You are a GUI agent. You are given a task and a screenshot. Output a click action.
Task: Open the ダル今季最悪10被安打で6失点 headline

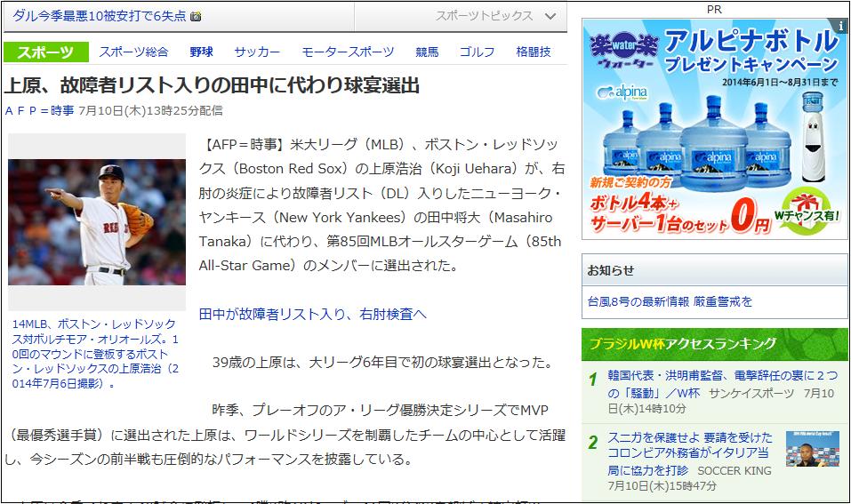[100, 16]
